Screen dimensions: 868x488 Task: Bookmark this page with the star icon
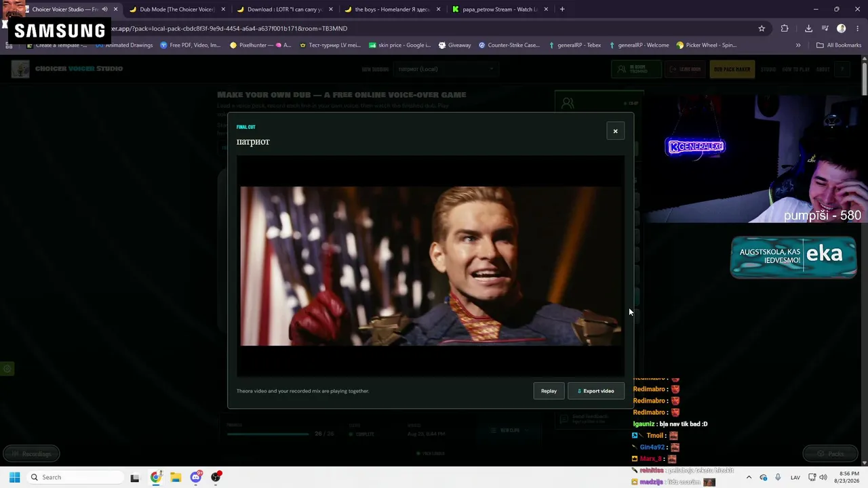762,28
